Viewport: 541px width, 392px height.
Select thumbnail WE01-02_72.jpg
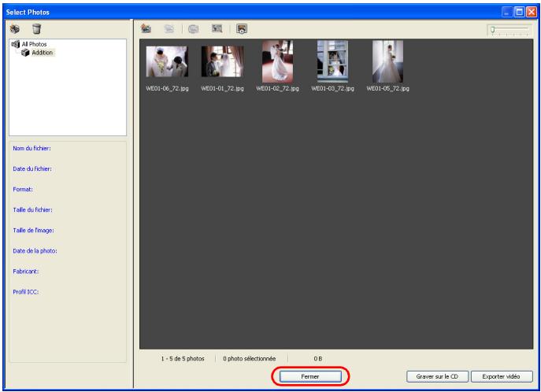pyautogui.click(x=277, y=61)
